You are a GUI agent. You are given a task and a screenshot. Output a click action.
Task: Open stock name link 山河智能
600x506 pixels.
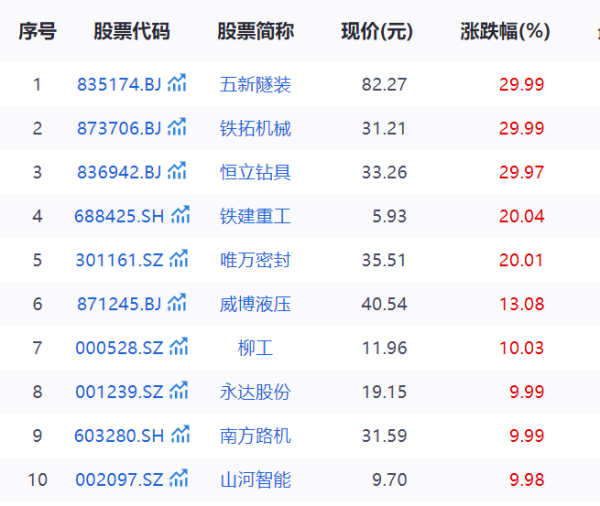click(x=255, y=480)
